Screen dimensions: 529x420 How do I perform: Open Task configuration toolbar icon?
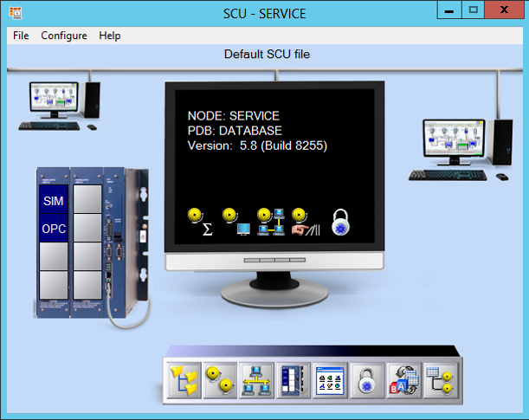click(330, 380)
